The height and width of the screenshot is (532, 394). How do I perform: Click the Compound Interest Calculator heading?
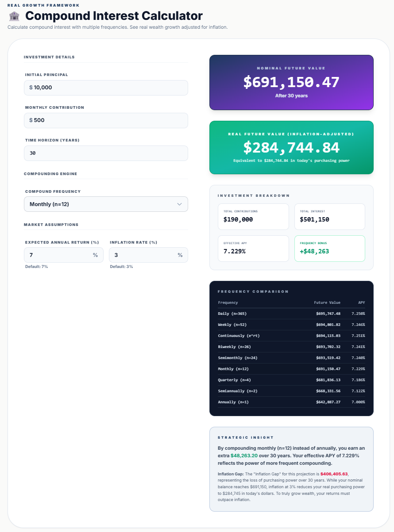click(114, 16)
